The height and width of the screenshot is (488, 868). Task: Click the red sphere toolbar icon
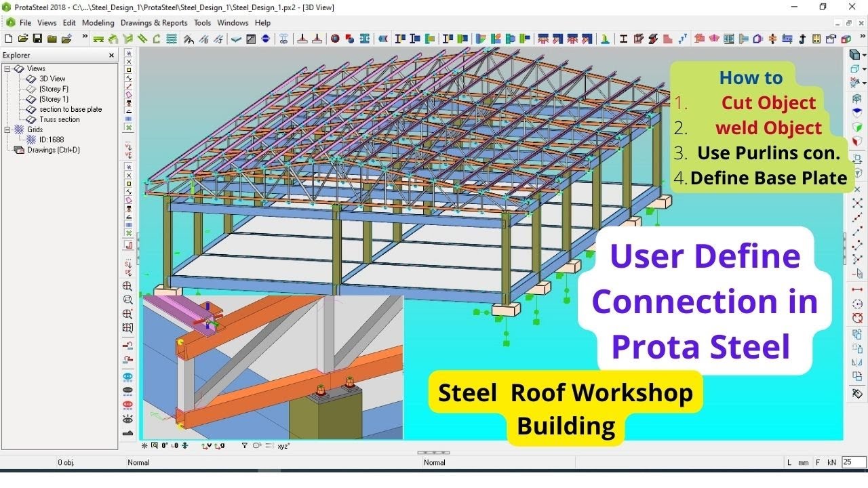coord(335,39)
